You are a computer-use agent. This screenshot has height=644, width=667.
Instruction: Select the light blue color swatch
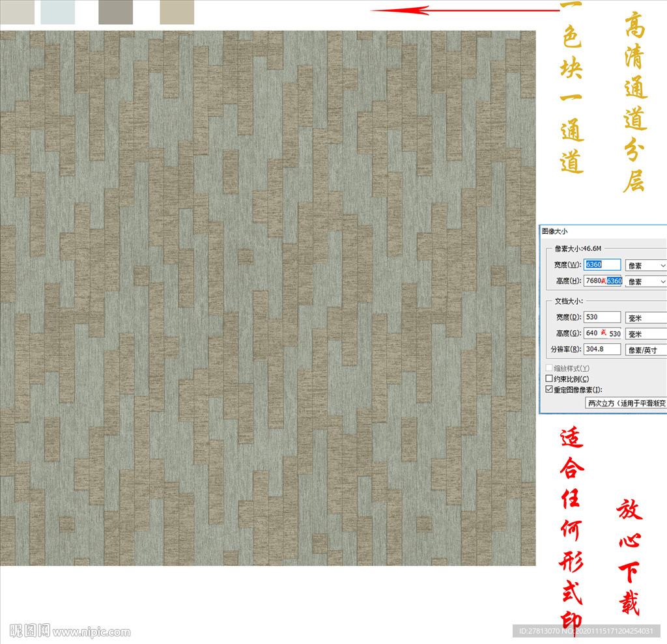coord(57,12)
